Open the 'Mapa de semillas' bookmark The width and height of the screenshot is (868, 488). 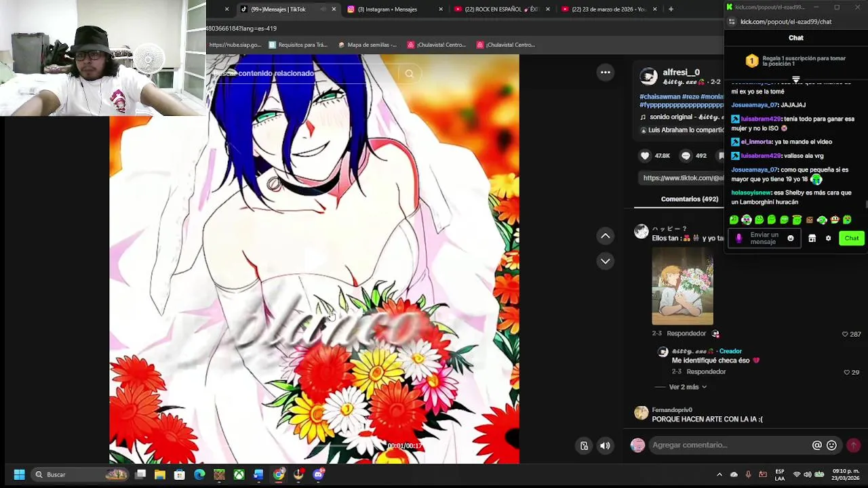pos(367,45)
